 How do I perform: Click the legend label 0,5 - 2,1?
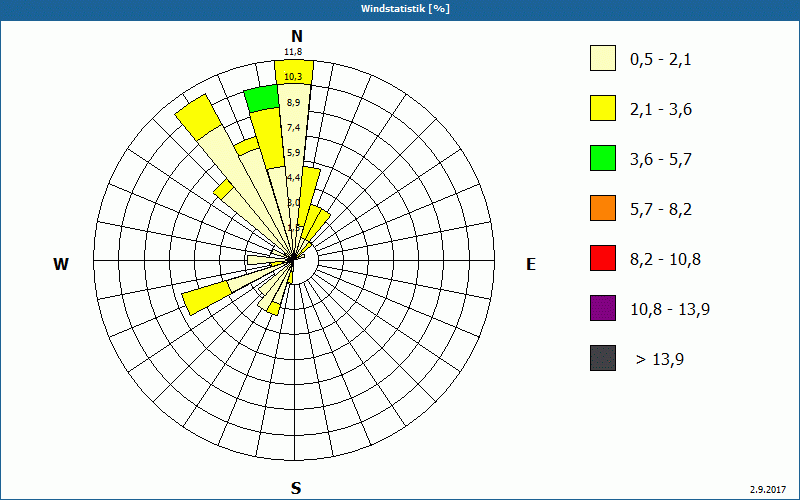(661, 60)
